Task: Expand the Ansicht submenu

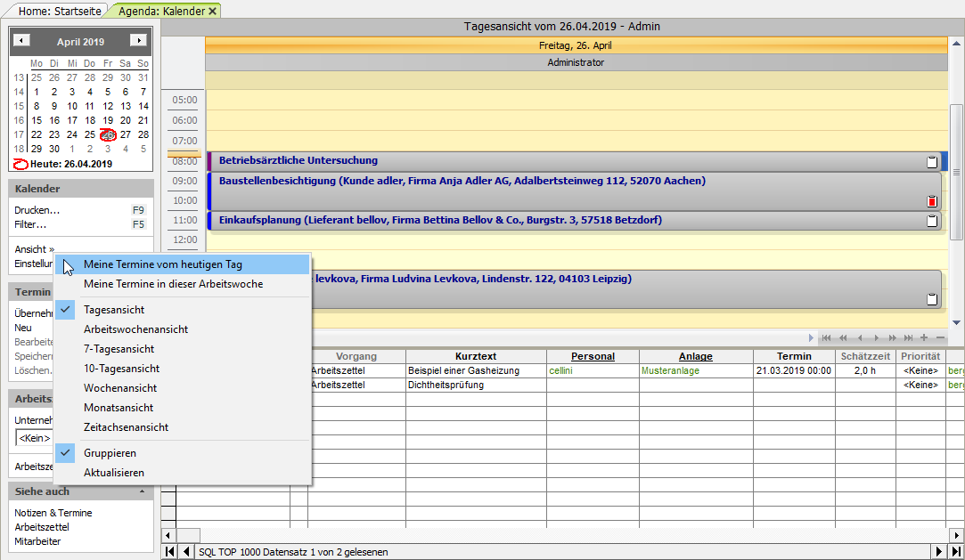Action: [34, 249]
